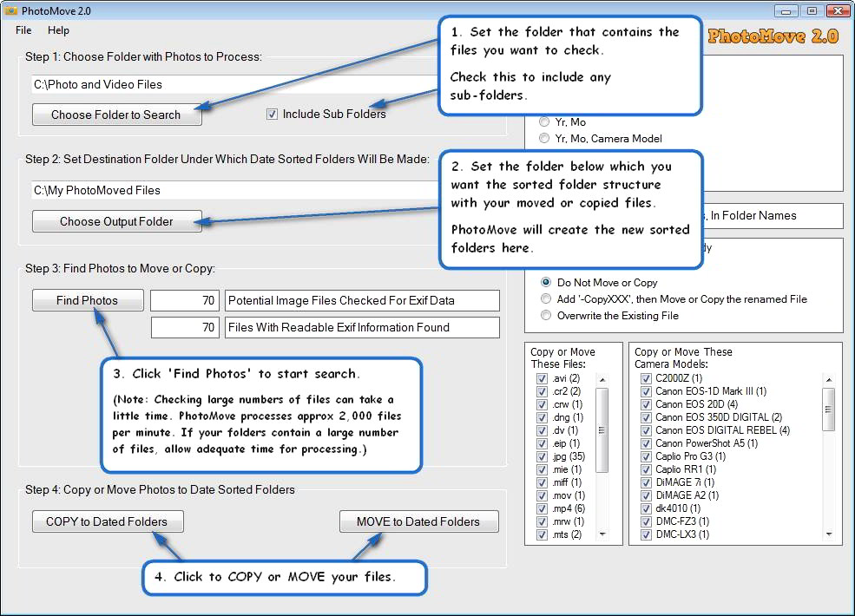Uncheck Canon EOS-1D Mark III camera model
This screenshot has height=616, width=855.
pyautogui.click(x=646, y=391)
